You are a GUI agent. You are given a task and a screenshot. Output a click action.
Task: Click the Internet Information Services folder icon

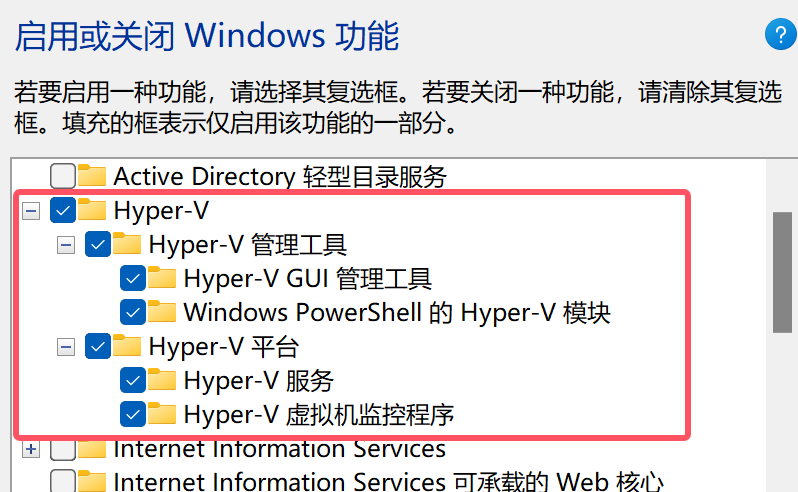coord(92,449)
